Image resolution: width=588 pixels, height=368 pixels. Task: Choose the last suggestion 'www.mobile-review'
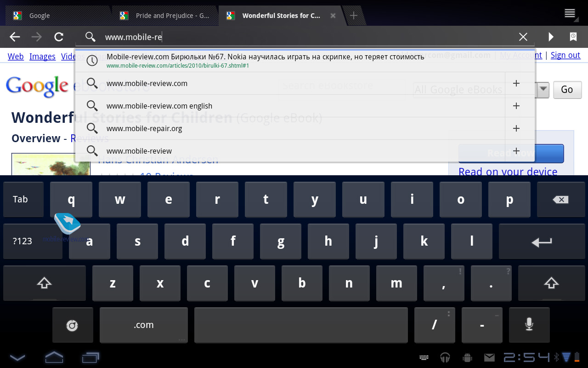point(289,151)
